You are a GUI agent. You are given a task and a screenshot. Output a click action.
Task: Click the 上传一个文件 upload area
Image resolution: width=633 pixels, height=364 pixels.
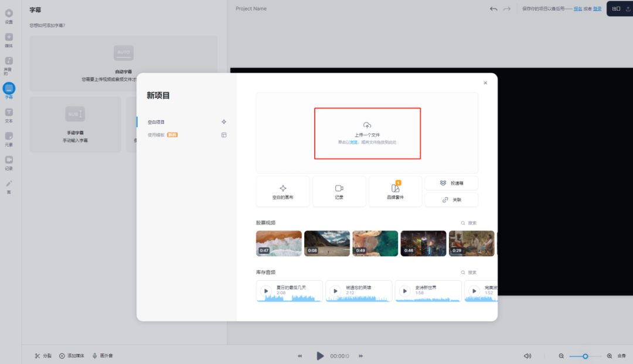pos(367,133)
